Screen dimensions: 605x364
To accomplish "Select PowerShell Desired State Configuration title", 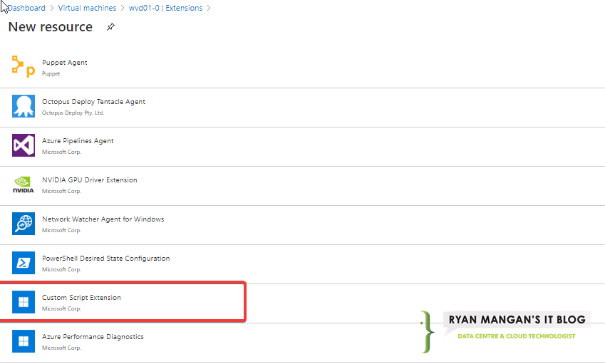I will coord(105,259).
